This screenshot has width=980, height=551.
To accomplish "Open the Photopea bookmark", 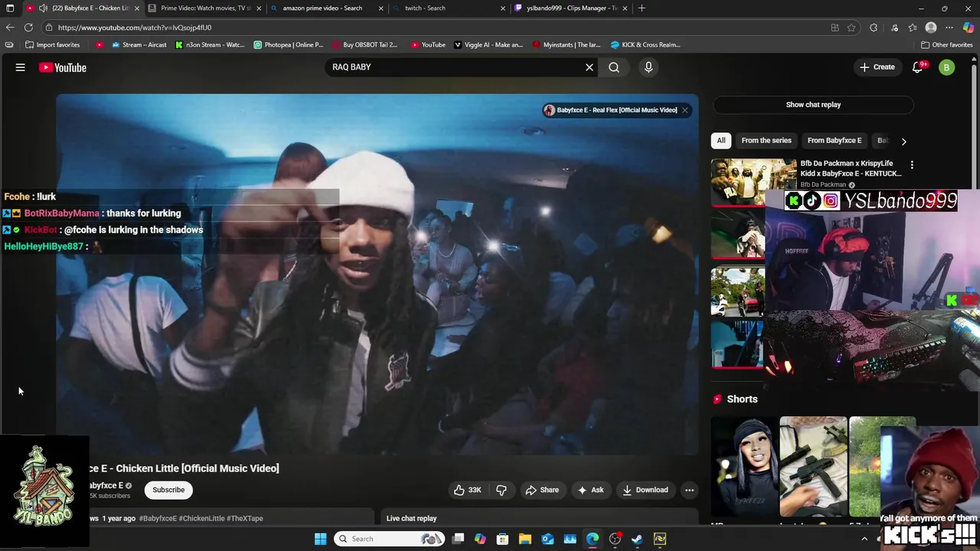I will pyautogui.click(x=289, y=44).
